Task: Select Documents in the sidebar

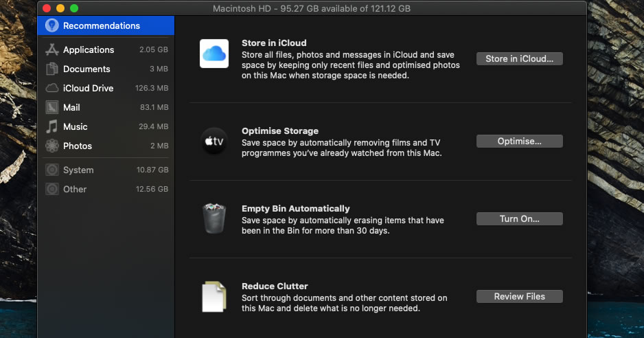Action: click(x=107, y=69)
